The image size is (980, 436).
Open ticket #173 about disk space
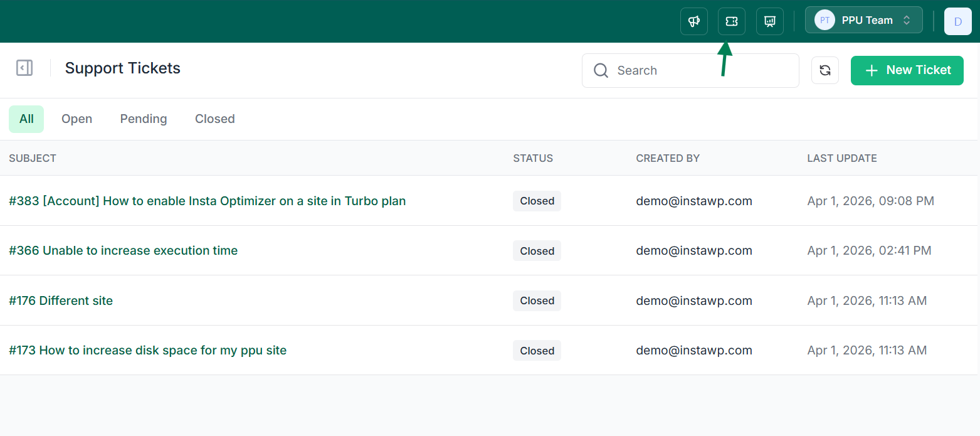pos(147,351)
